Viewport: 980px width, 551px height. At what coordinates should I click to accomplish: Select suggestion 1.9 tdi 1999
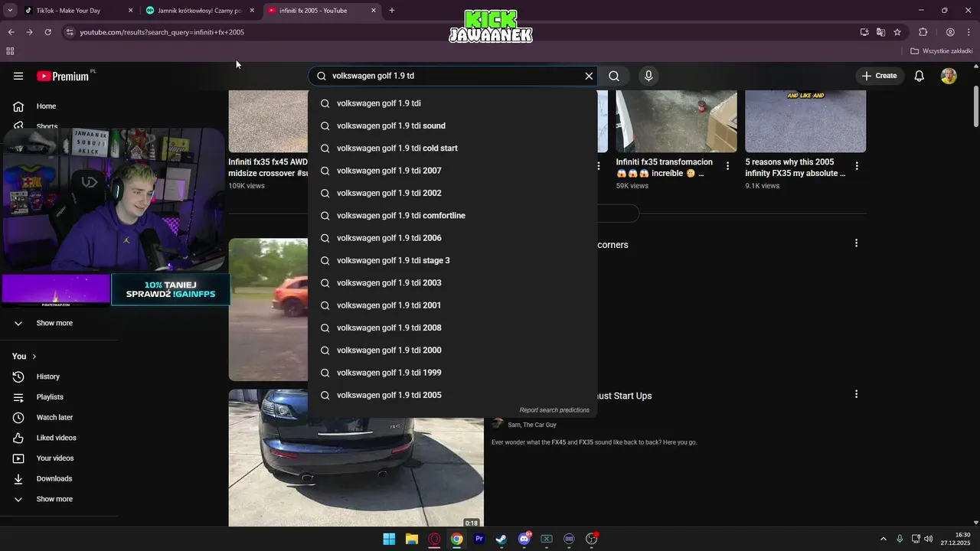coord(452,373)
